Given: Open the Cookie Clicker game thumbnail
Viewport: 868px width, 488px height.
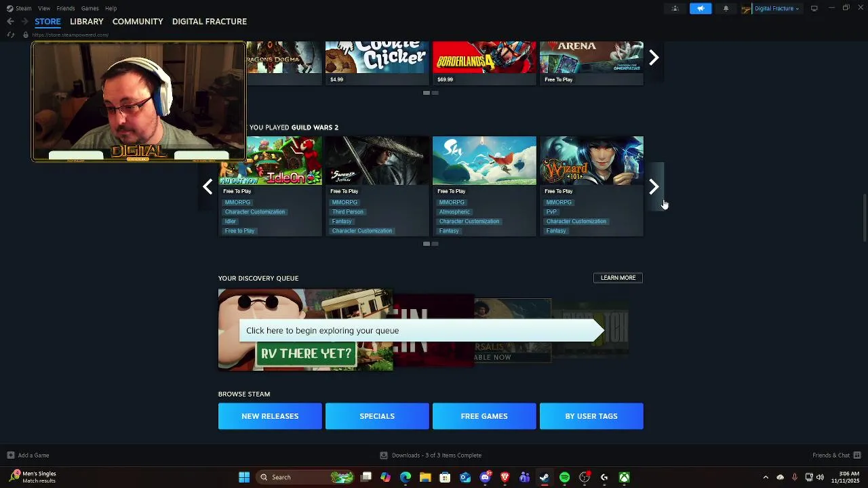Looking at the screenshot, I should (x=377, y=57).
